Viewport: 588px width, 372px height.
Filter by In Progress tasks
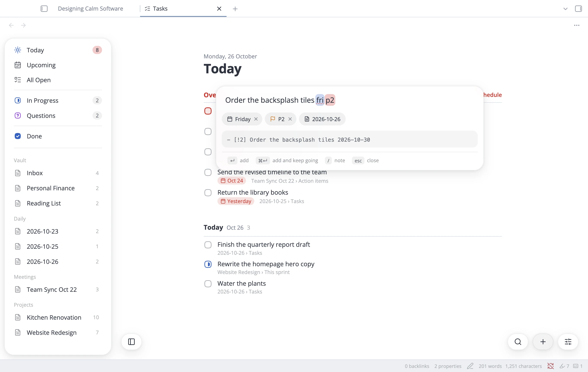click(58, 100)
